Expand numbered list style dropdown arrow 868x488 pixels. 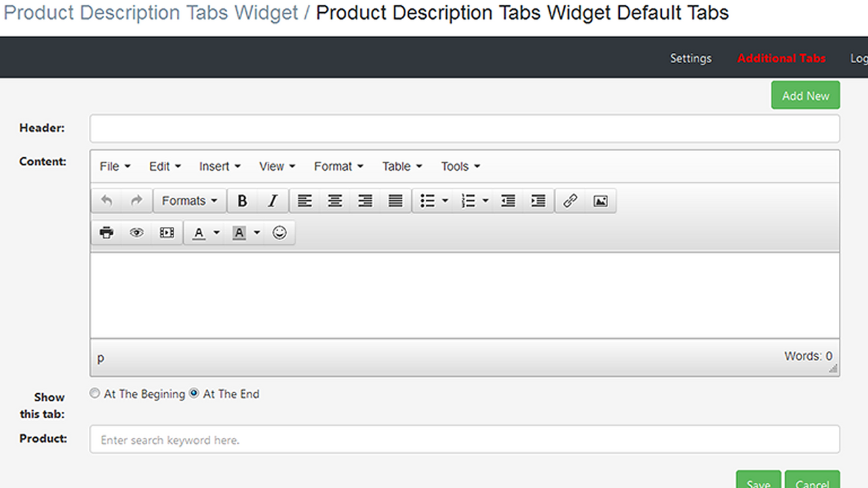click(486, 201)
